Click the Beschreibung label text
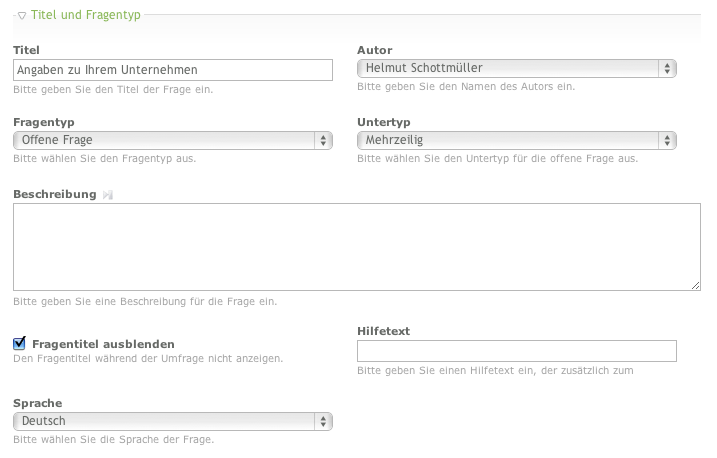The width and height of the screenshot is (717, 458). 54,194
